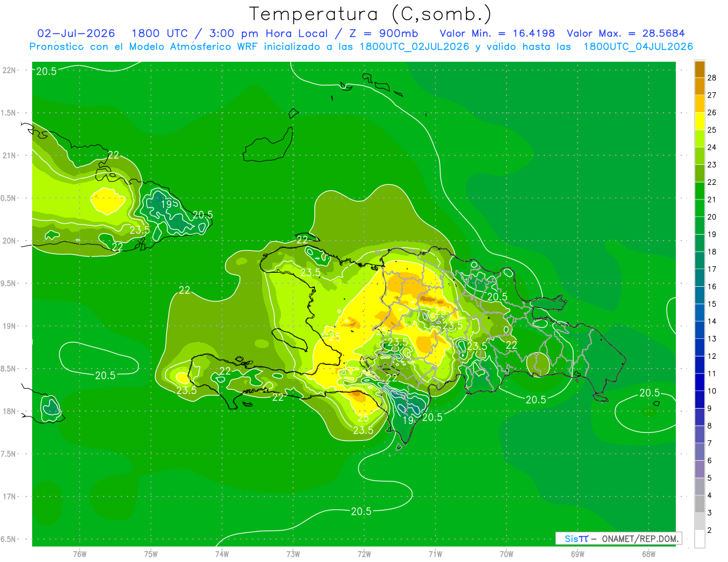Click the light gray swatch between 2 and 3
Viewport: 728px width, 562px height.
[x=699, y=522]
